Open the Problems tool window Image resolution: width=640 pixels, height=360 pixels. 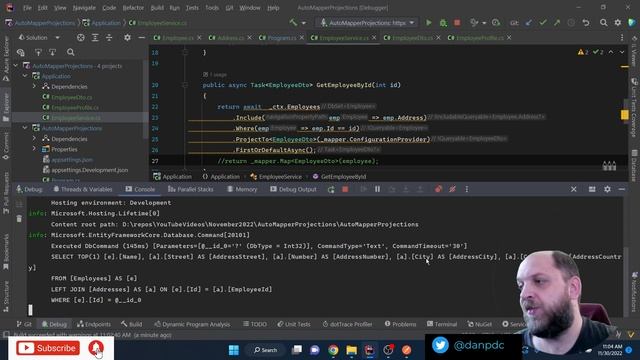coord(400,324)
